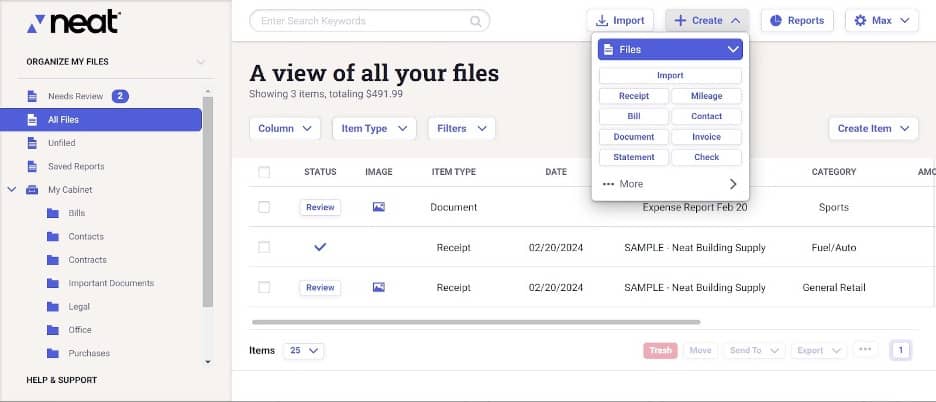
Task: Click the Purchases folder icon
Action: [x=53, y=353]
